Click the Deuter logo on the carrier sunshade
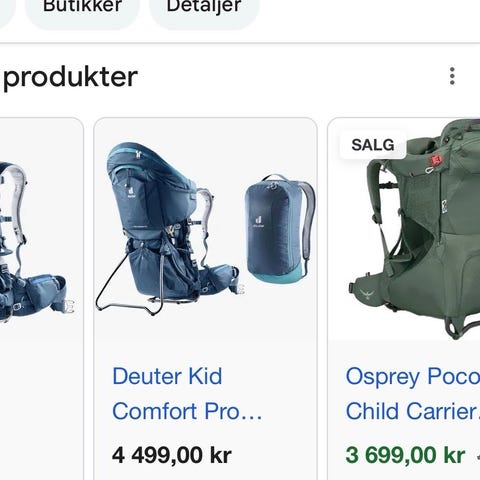This screenshot has height=480, width=480. pos(131,192)
